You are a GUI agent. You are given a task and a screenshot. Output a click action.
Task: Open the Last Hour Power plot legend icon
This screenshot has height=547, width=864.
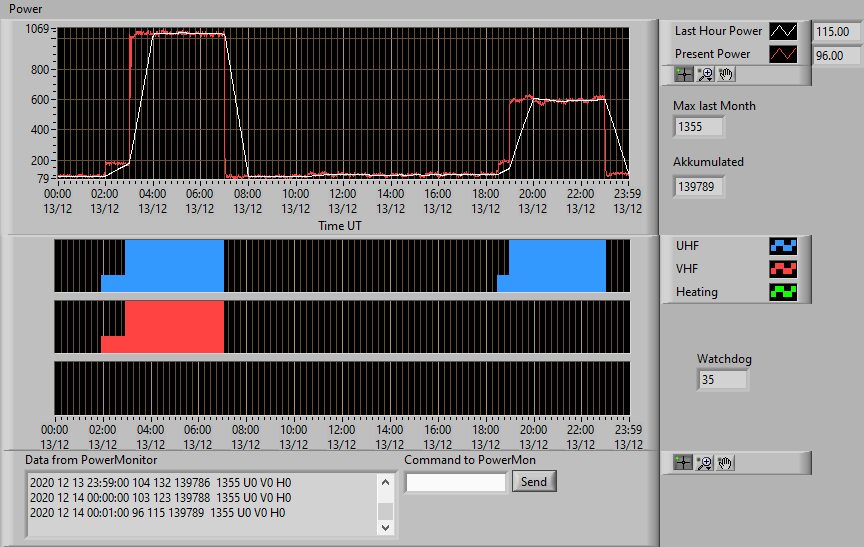783,31
